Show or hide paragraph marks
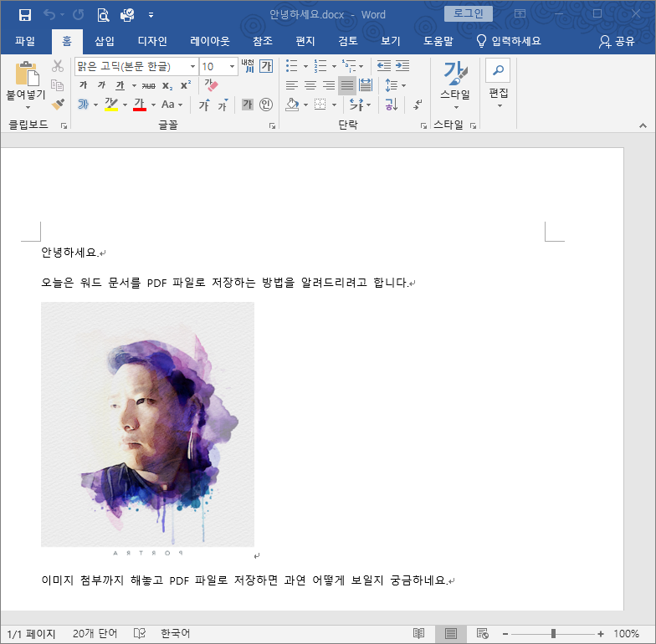Viewport: 656px width, 644px height. point(417,105)
